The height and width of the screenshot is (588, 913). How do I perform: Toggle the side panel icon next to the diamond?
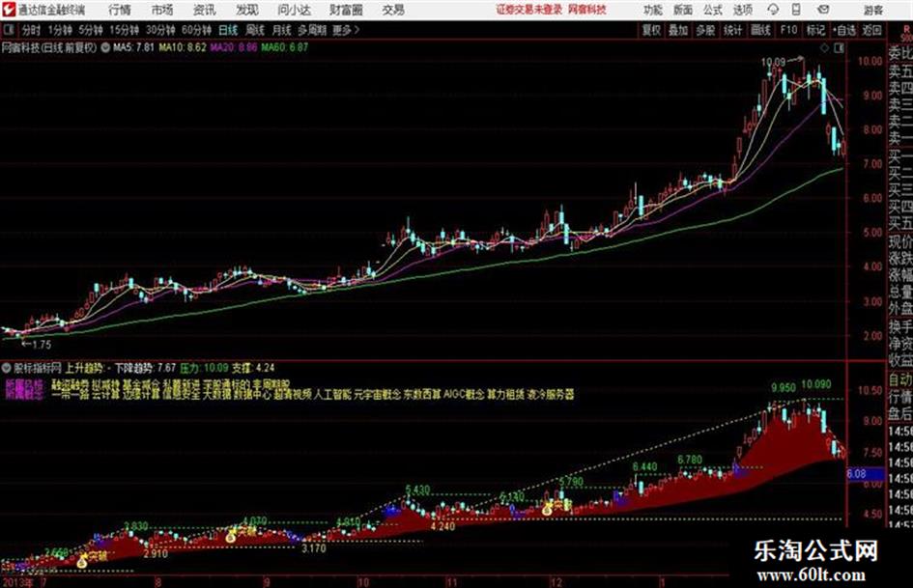(839, 48)
